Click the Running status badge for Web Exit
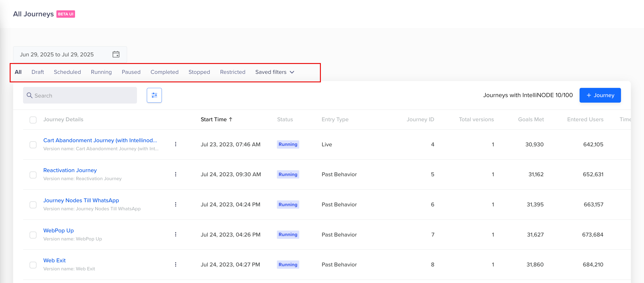 click(x=288, y=265)
